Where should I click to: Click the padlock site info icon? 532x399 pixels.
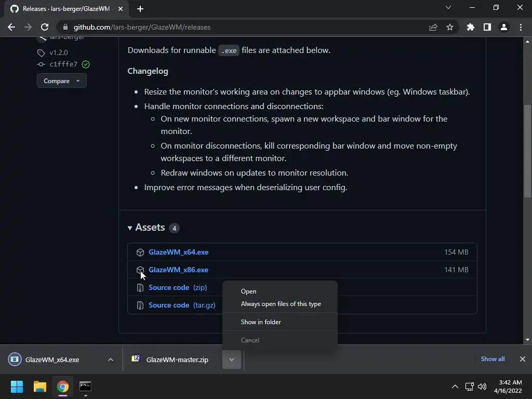pos(65,27)
